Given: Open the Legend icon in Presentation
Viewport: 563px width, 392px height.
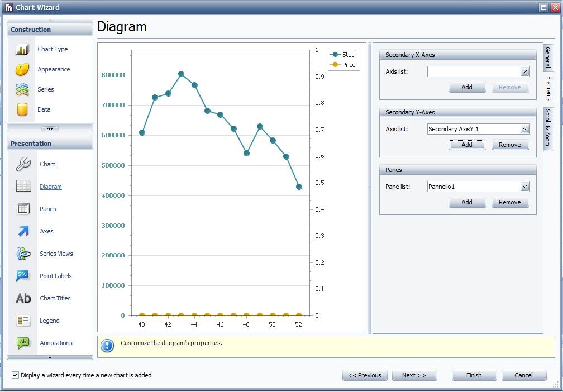Looking at the screenshot, I should pos(23,321).
